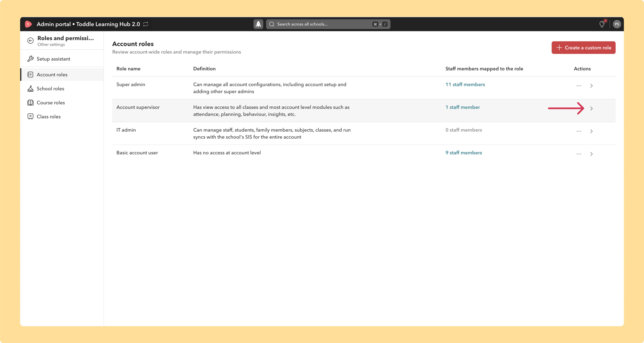
Task: Click the Role name column header
Action: [128, 69]
